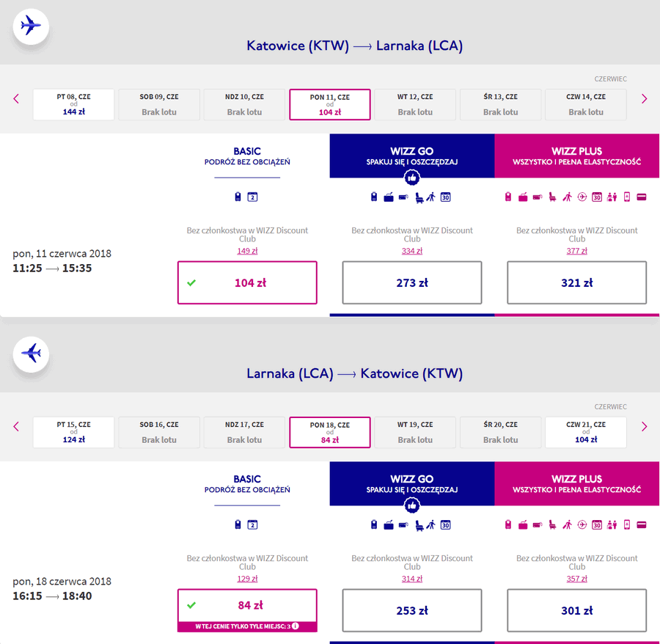Viewport: 660px width, 644px height.
Task: Click the return flight airplane icon
Action: (x=31, y=354)
